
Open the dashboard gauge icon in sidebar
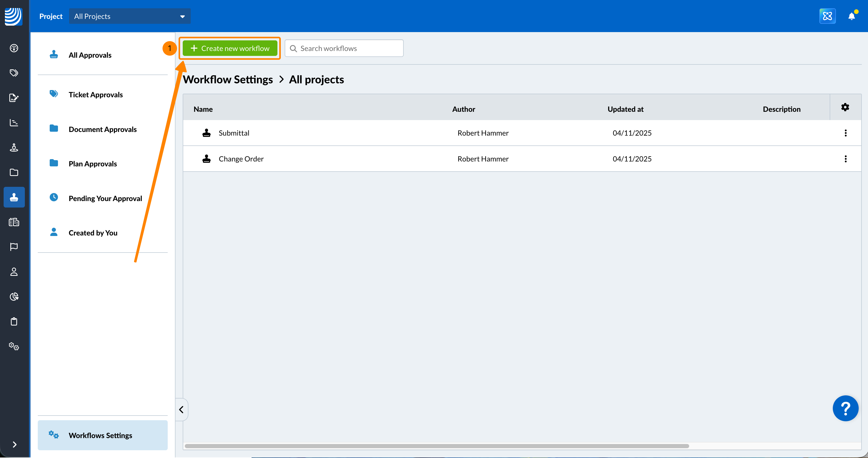(14, 48)
